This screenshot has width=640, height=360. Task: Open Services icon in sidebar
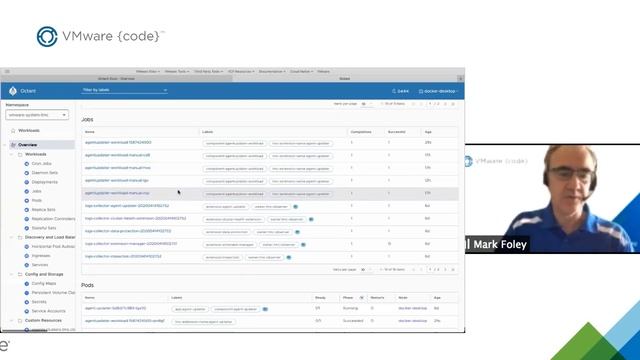pyautogui.click(x=27, y=265)
